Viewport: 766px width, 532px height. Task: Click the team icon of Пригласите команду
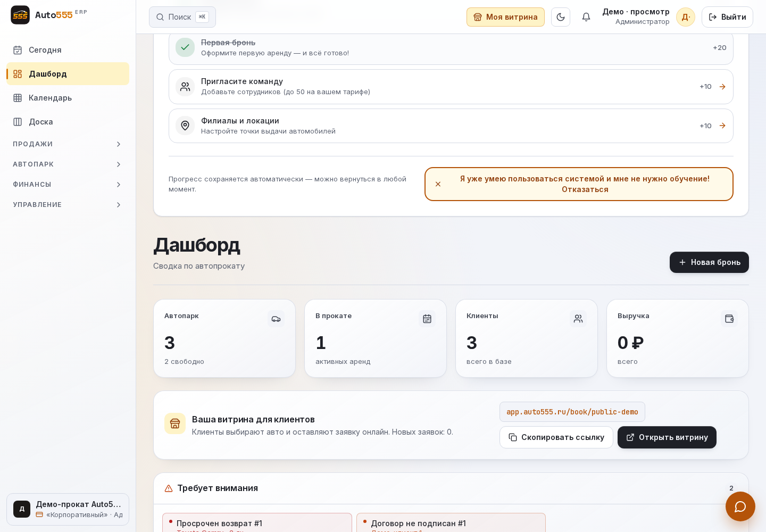pyautogui.click(x=185, y=87)
